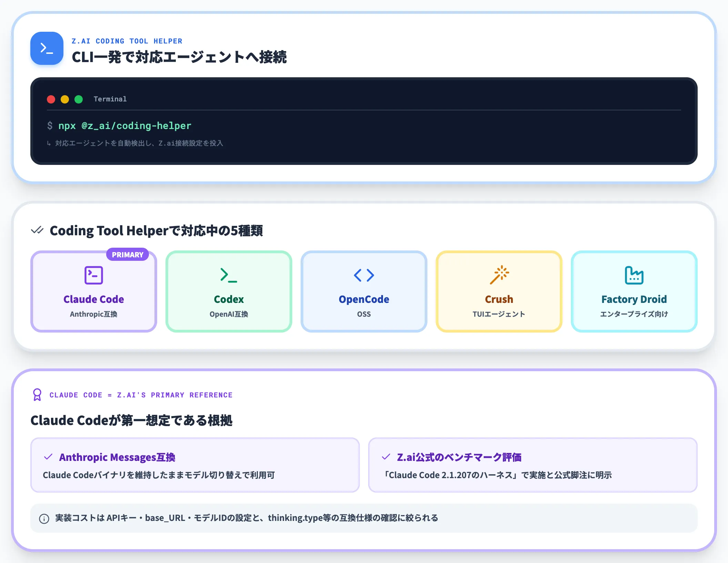This screenshot has width=728, height=563.
Task: Click checkmark beside Anthropic Messages互換
Action: coord(48,457)
